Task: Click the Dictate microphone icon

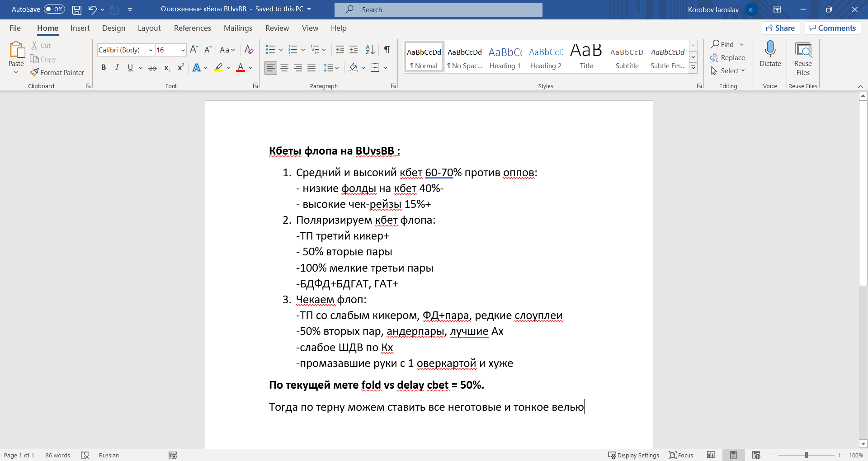Action: (x=770, y=49)
